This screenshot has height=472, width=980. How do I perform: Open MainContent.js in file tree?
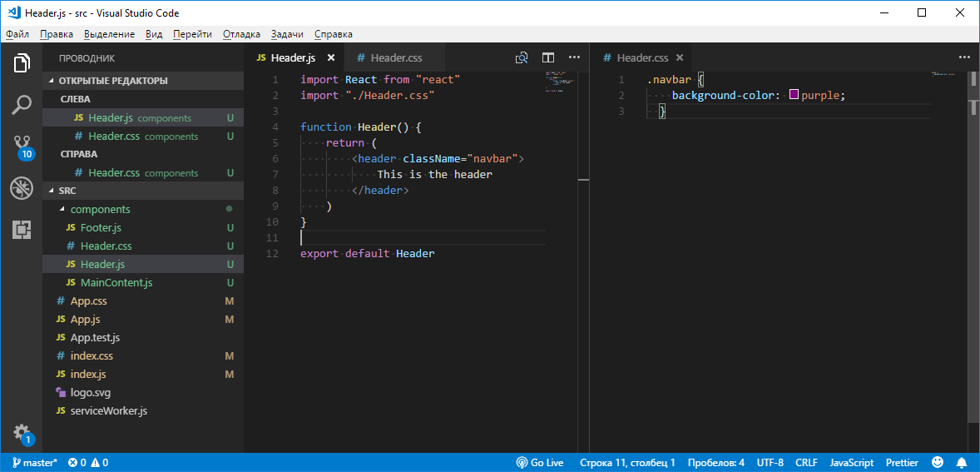point(142,282)
